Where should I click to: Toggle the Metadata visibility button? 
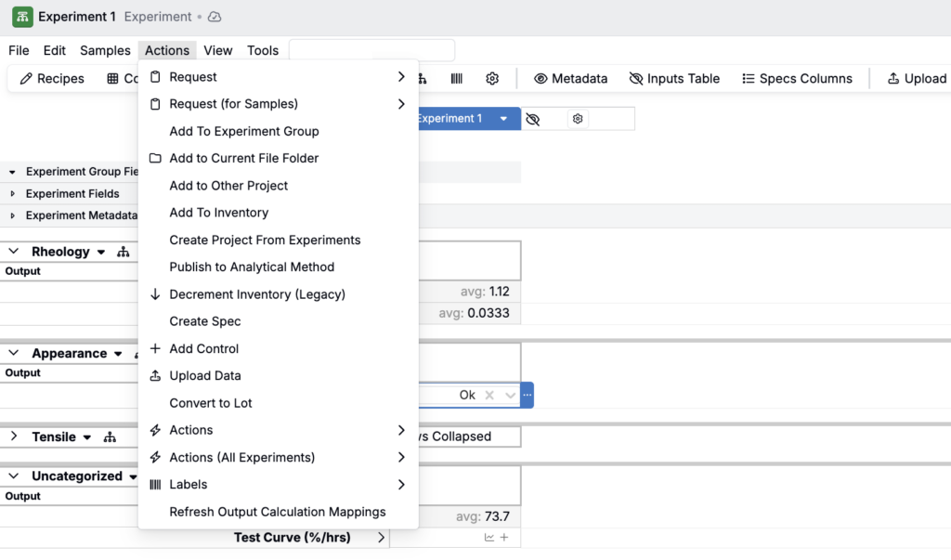click(570, 79)
